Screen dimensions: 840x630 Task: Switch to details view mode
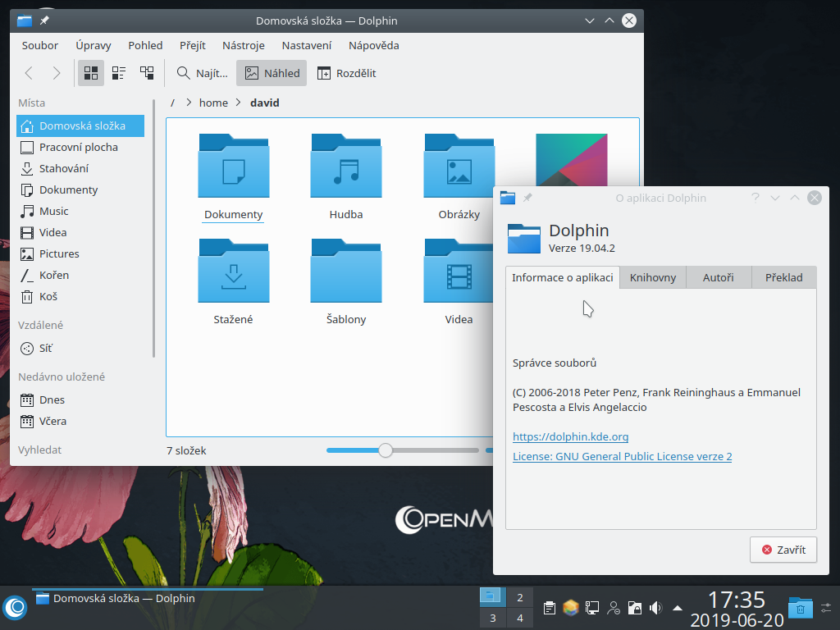pyautogui.click(x=146, y=72)
